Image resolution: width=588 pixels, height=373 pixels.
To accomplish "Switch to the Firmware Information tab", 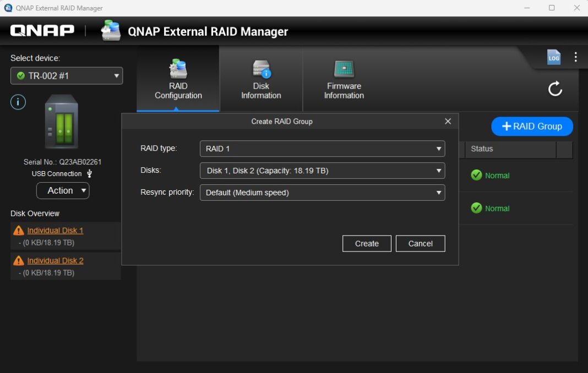I will [344, 79].
